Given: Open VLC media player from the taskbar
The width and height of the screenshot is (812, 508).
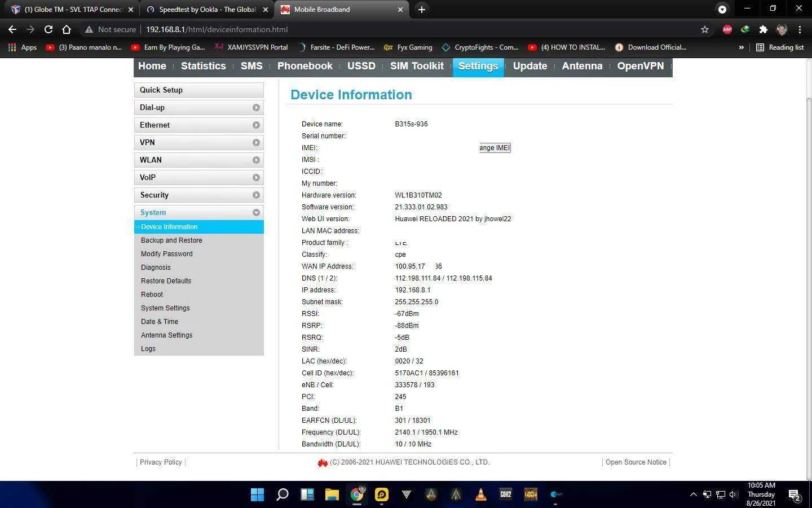Looking at the screenshot, I should click(x=481, y=494).
